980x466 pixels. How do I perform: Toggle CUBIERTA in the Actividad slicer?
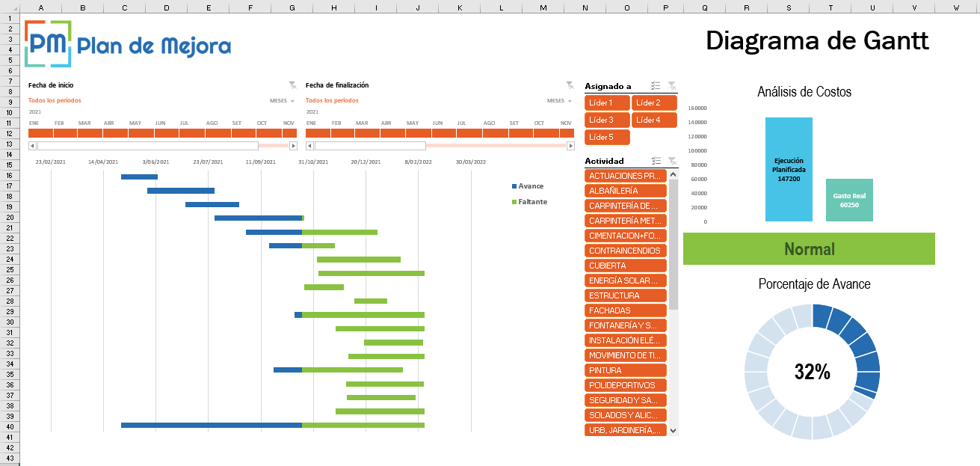point(626,266)
